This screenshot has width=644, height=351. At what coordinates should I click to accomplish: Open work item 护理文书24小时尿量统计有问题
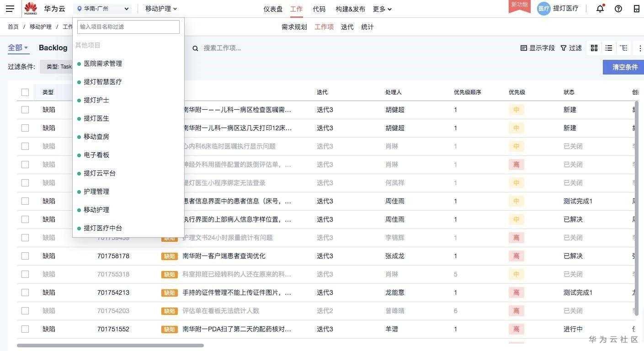[228, 238]
